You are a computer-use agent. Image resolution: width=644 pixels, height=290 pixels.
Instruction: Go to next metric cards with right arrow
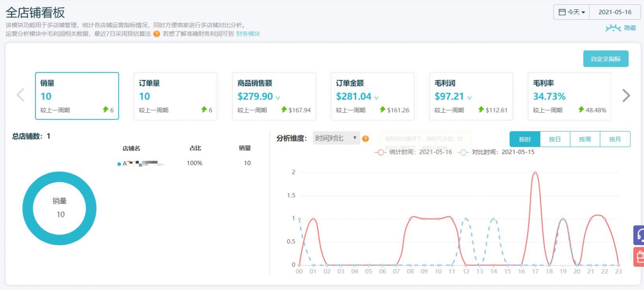click(x=626, y=96)
